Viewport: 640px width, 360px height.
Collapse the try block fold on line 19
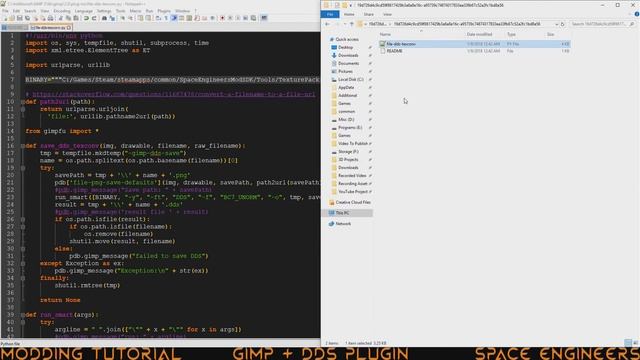23,168
